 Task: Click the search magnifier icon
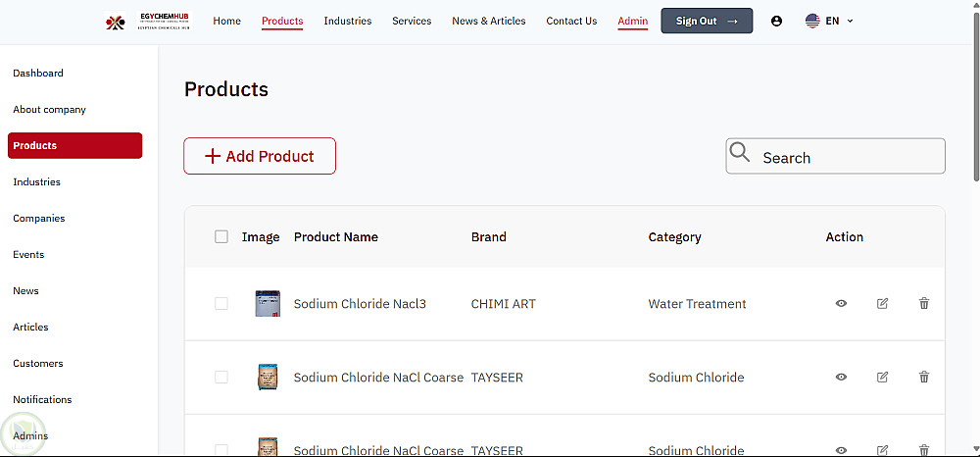coord(740,153)
